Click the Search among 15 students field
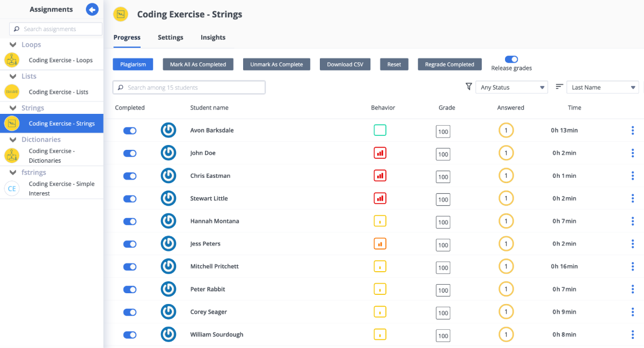The image size is (644, 348). click(189, 88)
